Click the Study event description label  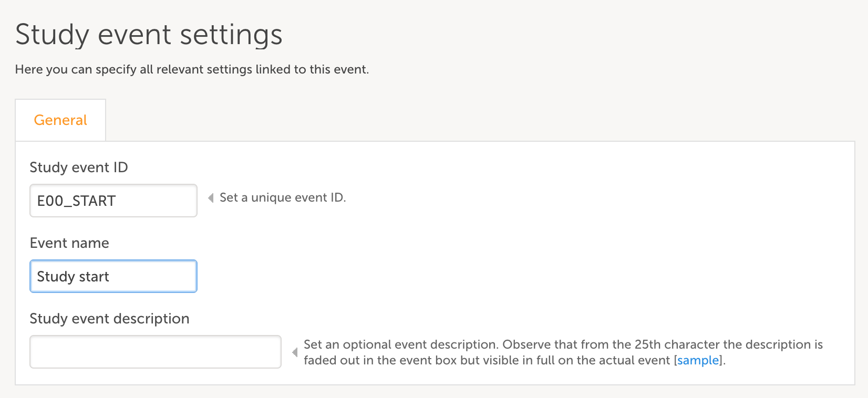coord(109,319)
